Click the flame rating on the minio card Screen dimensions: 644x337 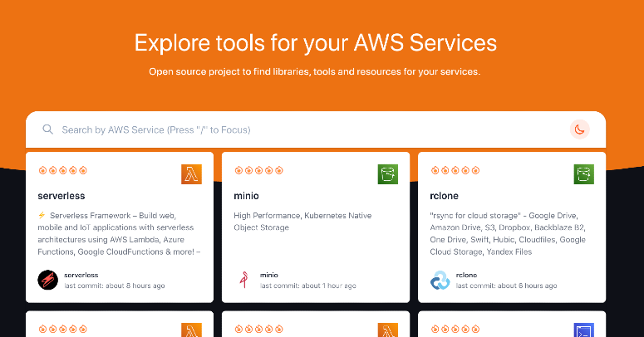point(258,170)
